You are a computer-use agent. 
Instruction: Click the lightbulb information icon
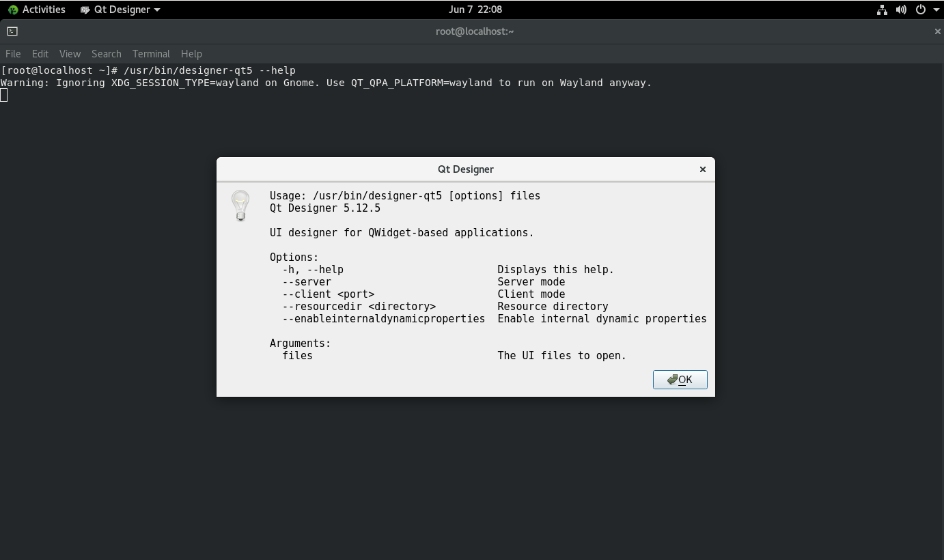[x=240, y=205]
